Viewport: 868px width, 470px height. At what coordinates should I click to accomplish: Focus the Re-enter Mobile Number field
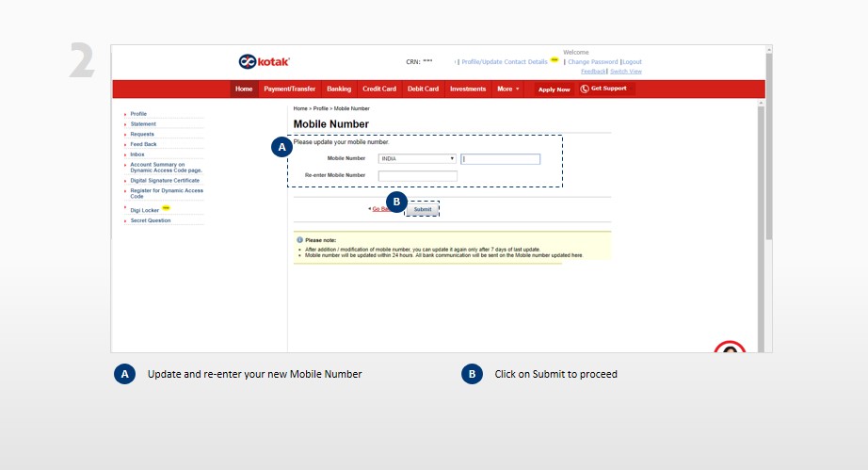tap(417, 176)
